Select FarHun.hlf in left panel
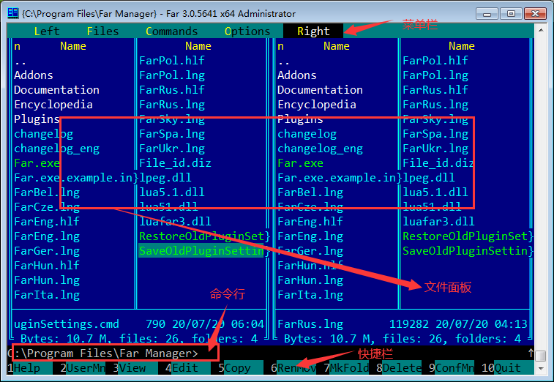This screenshot has width=554, height=382. click(47, 265)
